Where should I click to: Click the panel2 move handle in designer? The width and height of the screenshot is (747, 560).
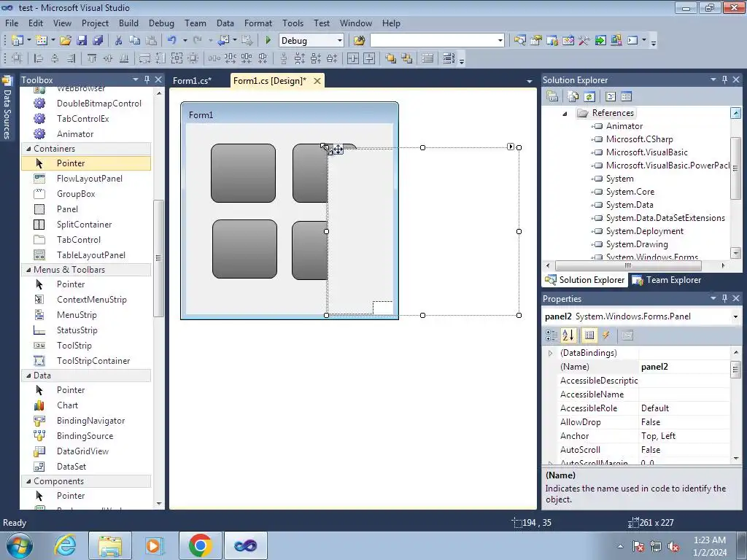click(x=338, y=149)
